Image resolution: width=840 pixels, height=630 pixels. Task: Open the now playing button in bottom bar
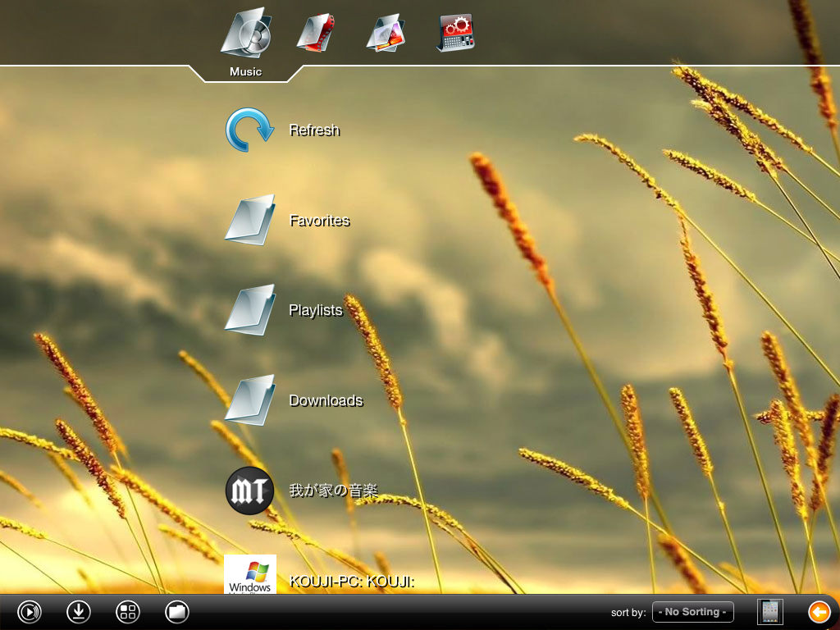coord(30,612)
